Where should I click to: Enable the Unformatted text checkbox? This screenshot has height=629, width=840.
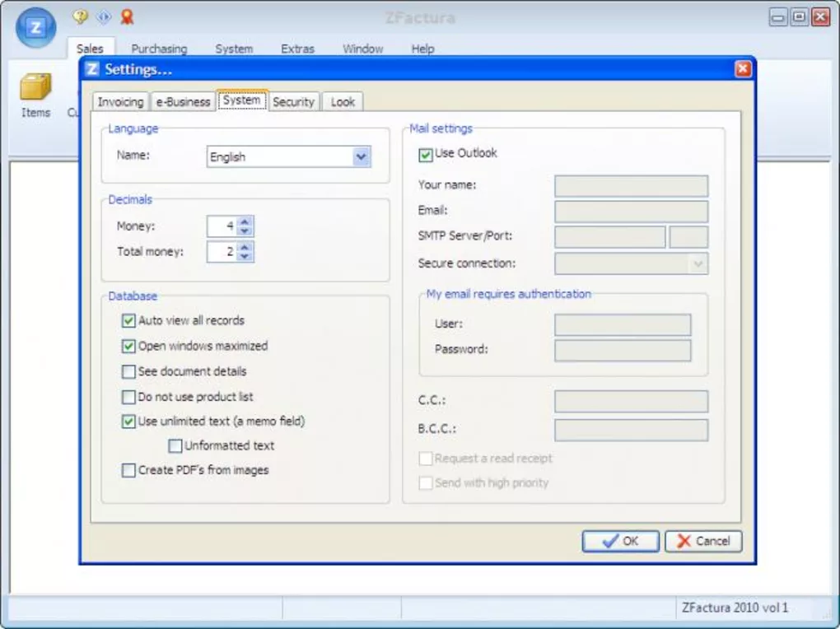point(175,446)
